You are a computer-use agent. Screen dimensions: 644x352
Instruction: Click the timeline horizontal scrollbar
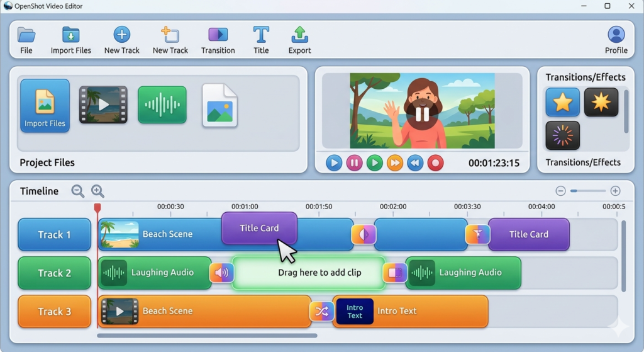coord(207,336)
